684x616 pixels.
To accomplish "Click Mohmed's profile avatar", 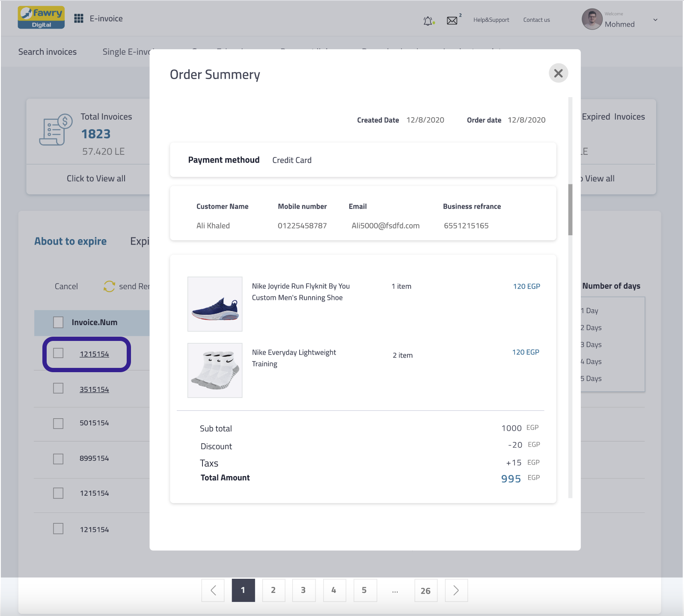I will tap(592, 19).
